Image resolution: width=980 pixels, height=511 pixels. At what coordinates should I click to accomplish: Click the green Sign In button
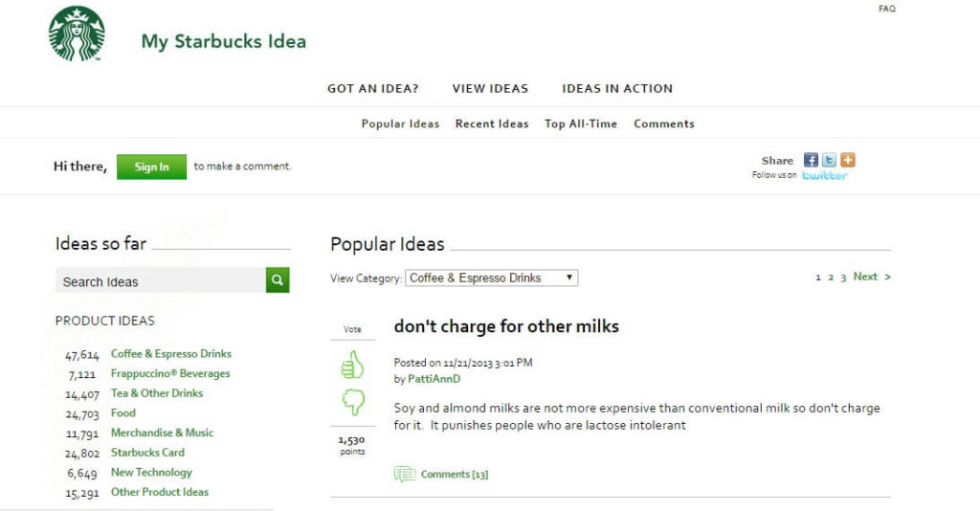point(152,167)
